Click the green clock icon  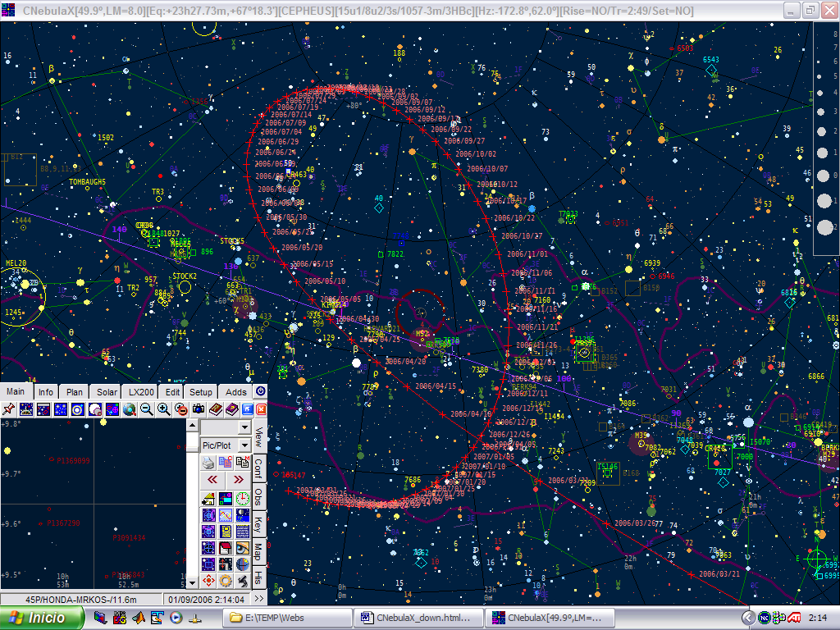[x=243, y=498]
